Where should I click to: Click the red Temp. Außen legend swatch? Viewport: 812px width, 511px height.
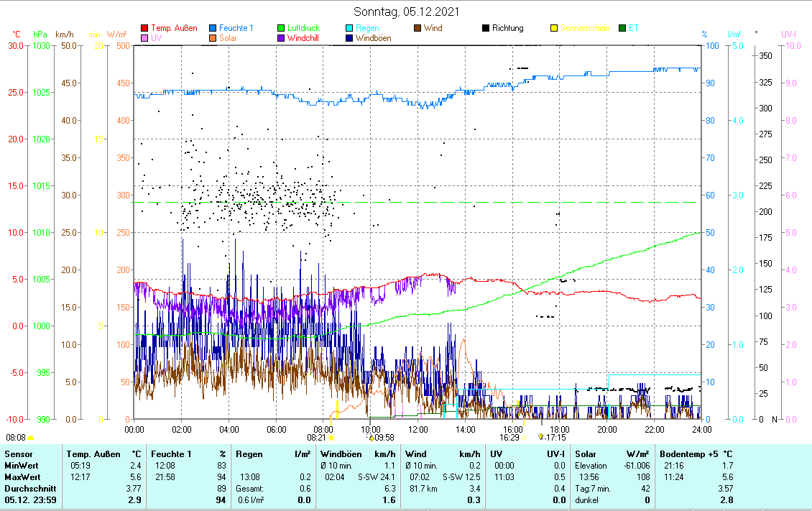coord(145,28)
